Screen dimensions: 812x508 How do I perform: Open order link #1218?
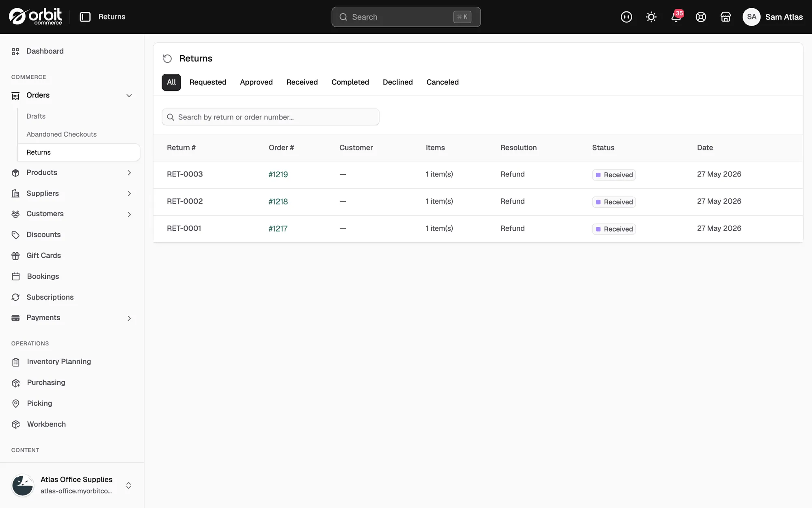(x=278, y=202)
